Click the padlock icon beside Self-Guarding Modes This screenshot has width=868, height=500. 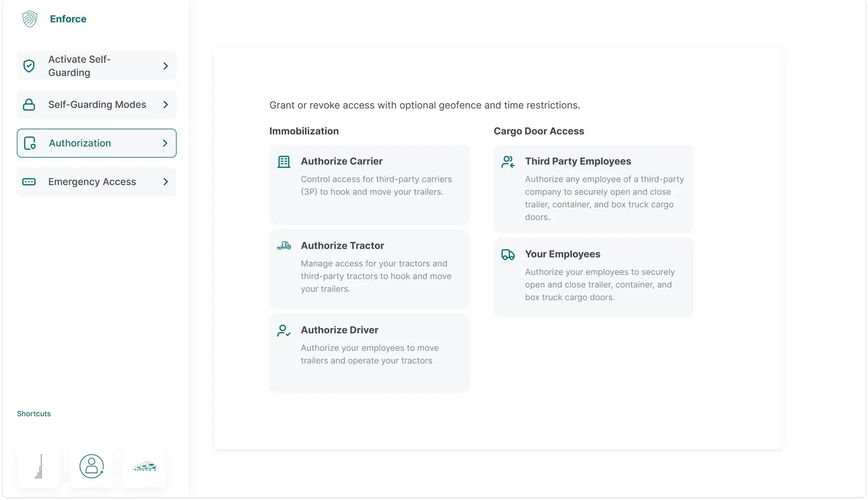(29, 105)
